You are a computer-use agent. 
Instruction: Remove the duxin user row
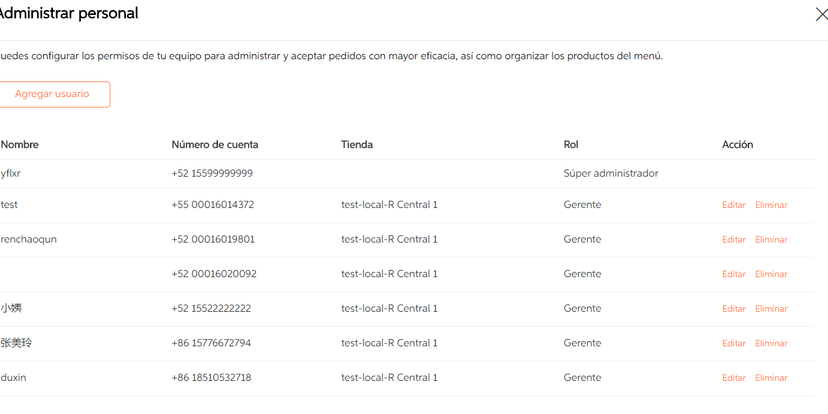coord(771,378)
